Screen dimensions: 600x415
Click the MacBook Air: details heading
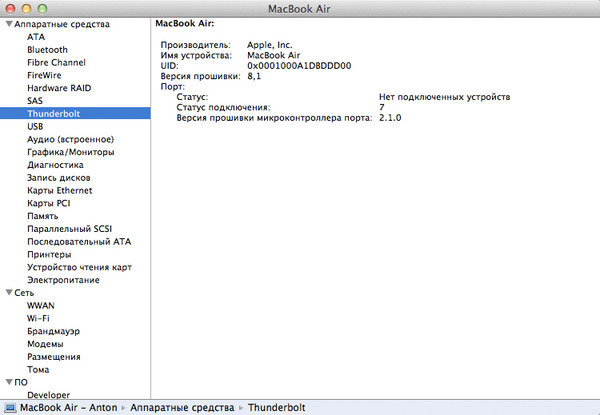pyautogui.click(x=185, y=23)
